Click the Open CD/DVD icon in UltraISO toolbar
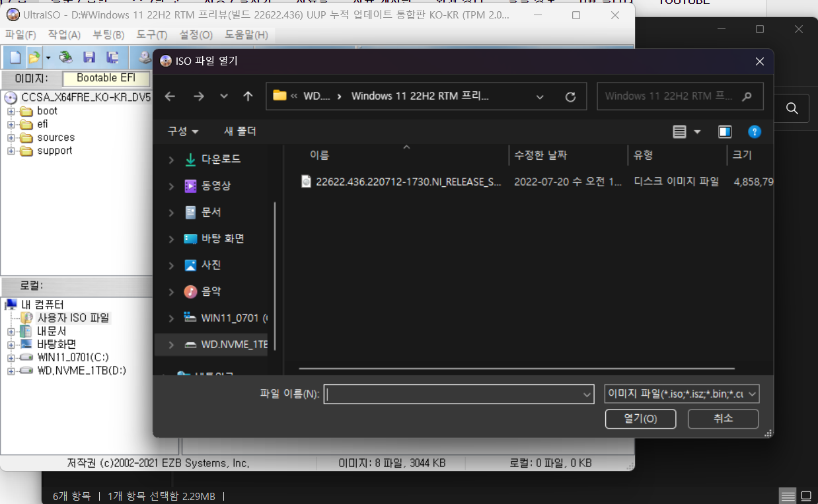 (66, 57)
